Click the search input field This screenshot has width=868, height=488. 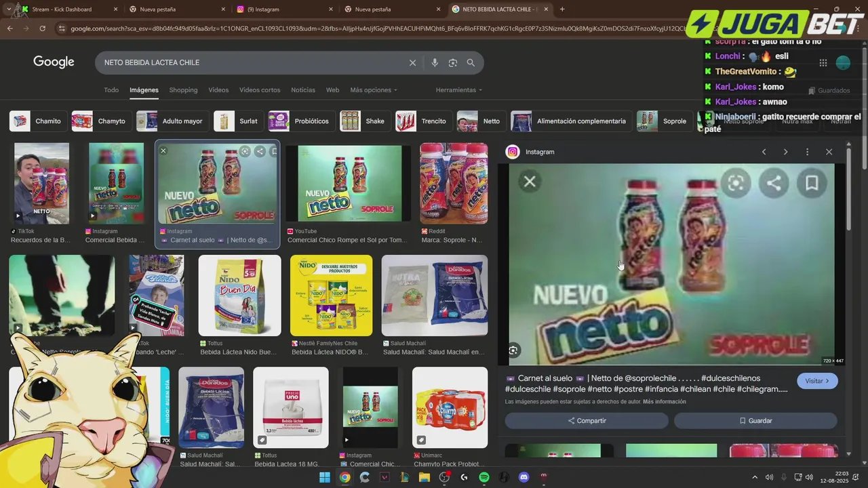point(251,62)
